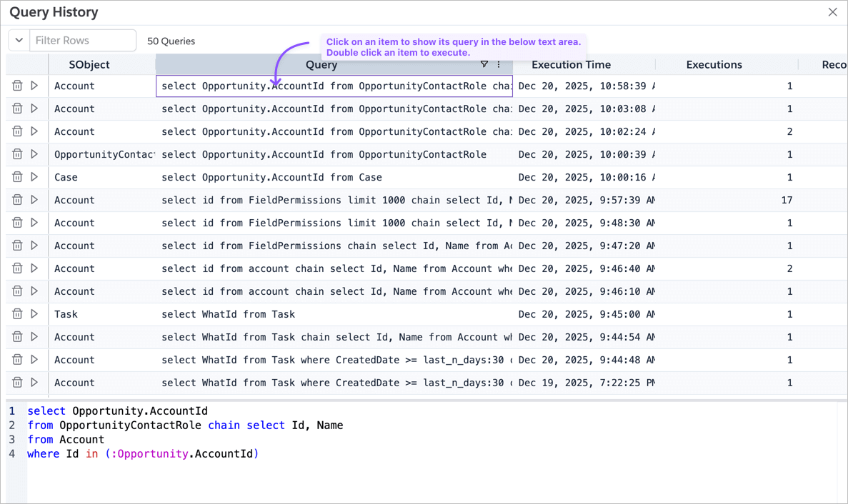Sort by SObject column header
Screen dimensions: 848x504
tap(89, 64)
